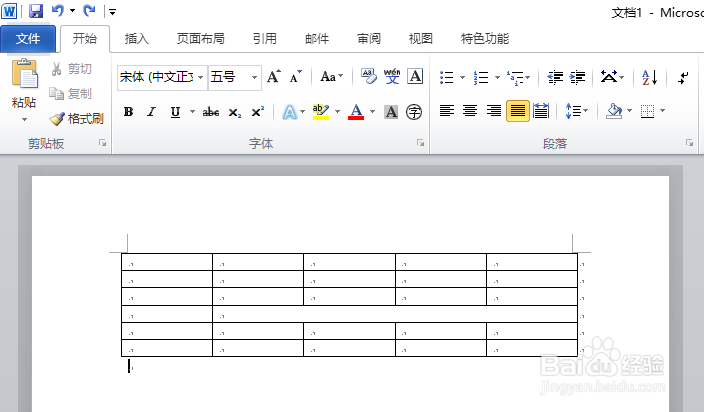Click the 粘贴 paste button
The height and width of the screenshot is (412, 704).
pos(24,83)
